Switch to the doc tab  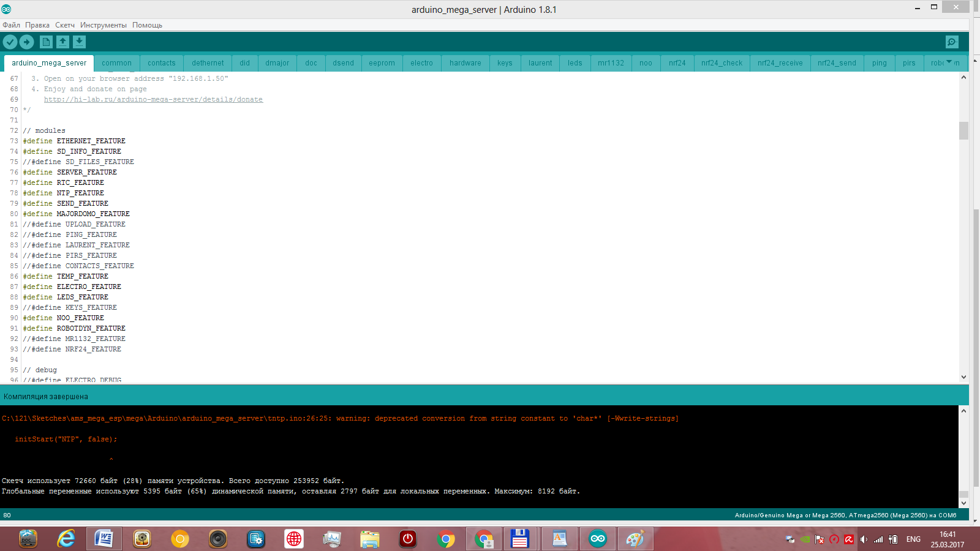click(311, 63)
